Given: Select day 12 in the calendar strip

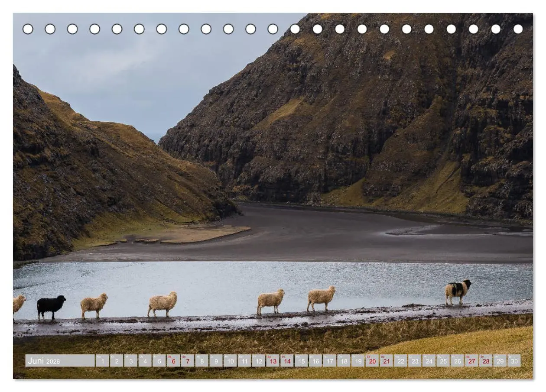Looking at the screenshot, I should point(259,361).
